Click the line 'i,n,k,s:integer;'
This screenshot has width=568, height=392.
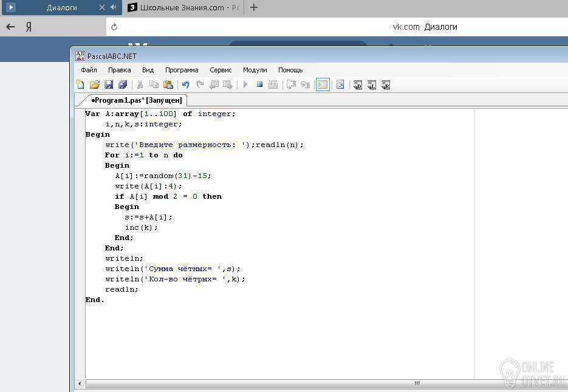tap(143, 124)
